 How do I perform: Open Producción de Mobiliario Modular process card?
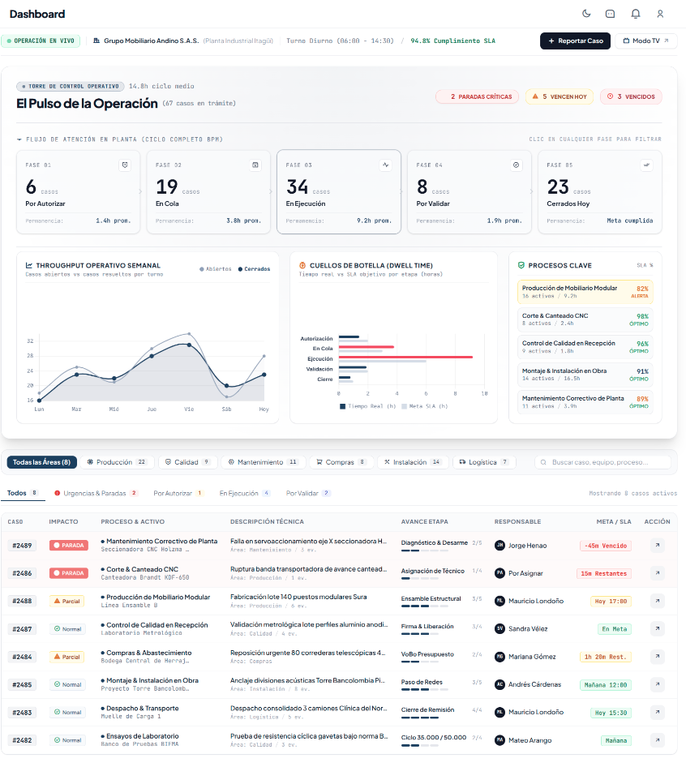pyautogui.click(x=585, y=292)
